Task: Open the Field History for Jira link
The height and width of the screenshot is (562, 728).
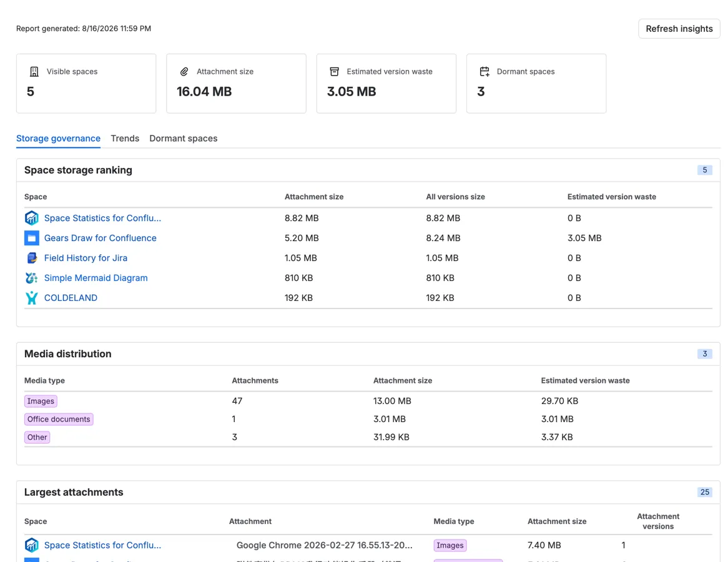Action: pos(86,258)
